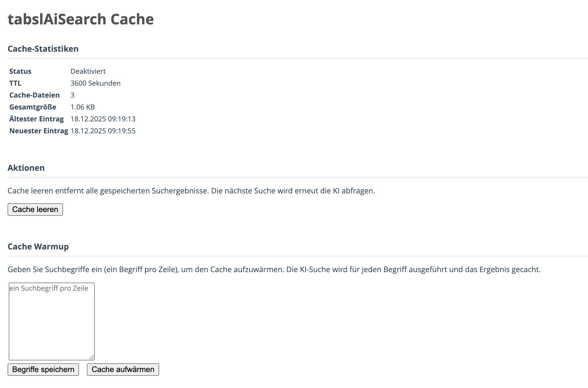Click the tabslAiSearch Cache page title

coord(81,19)
